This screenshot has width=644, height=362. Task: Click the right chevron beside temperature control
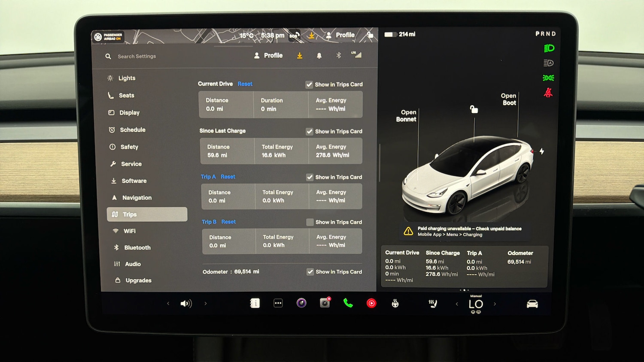495,303
